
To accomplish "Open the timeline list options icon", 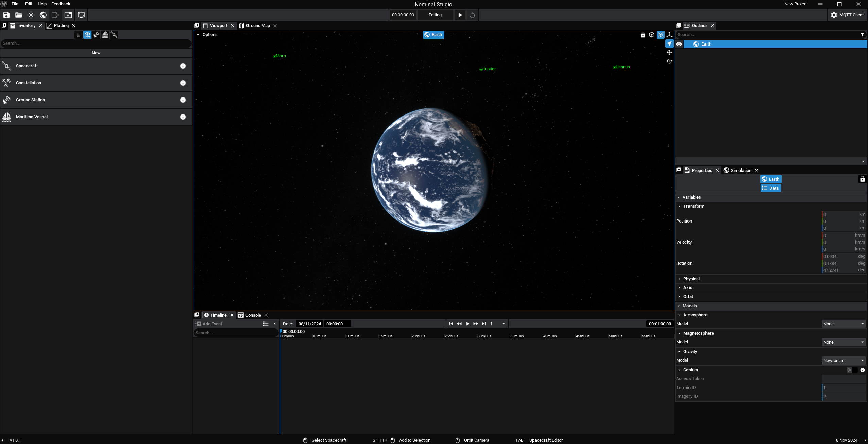I will tap(266, 324).
